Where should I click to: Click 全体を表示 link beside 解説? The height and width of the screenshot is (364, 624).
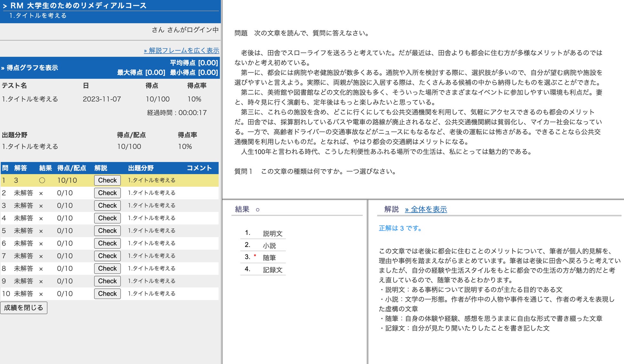tap(426, 210)
